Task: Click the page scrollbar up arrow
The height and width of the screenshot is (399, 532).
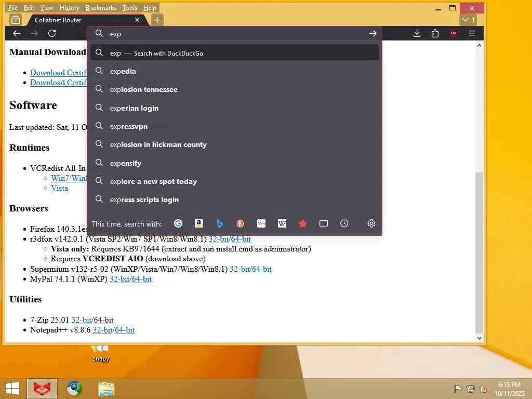Action: (x=479, y=45)
